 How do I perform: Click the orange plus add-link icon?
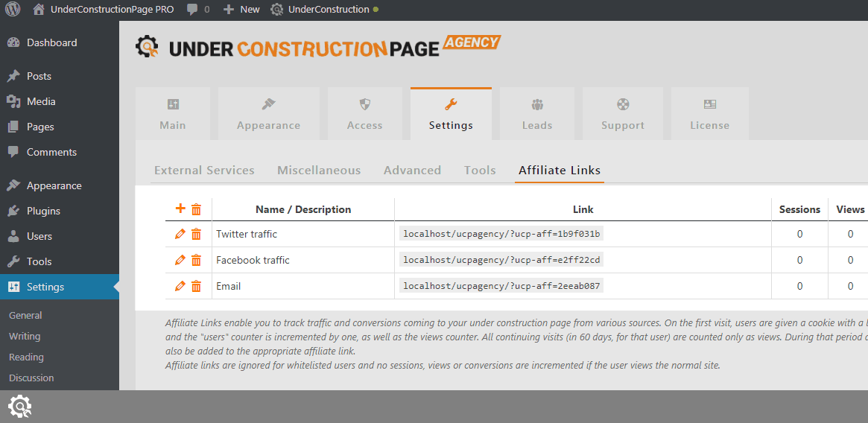180,209
